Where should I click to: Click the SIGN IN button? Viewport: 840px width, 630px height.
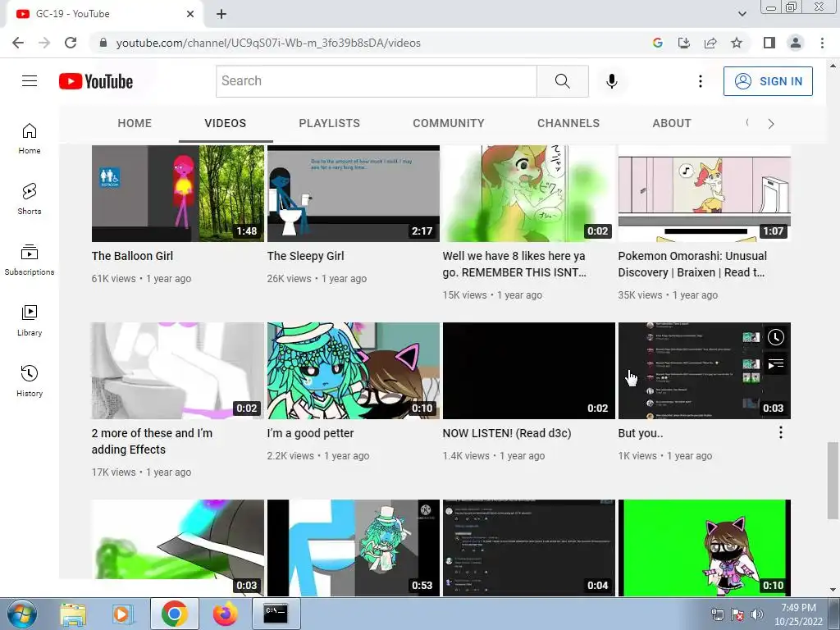768,81
